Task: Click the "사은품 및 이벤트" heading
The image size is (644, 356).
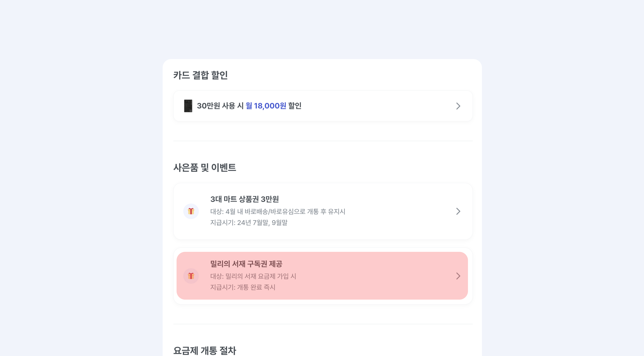Action: [204, 168]
